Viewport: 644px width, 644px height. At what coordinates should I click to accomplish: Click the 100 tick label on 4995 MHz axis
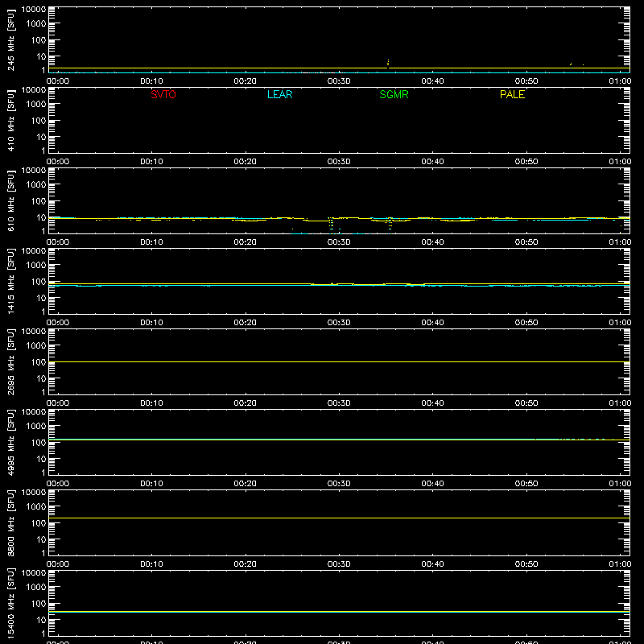pos(39,443)
